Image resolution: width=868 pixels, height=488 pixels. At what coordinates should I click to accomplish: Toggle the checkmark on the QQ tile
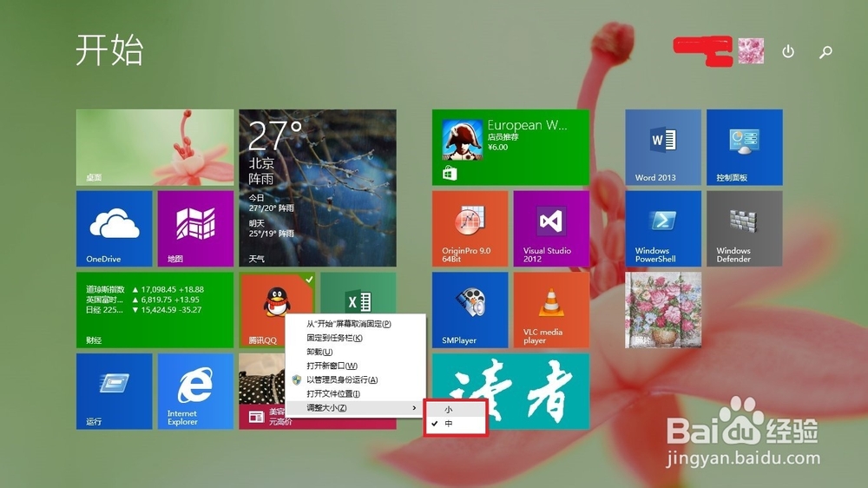[x=310, y=279]
